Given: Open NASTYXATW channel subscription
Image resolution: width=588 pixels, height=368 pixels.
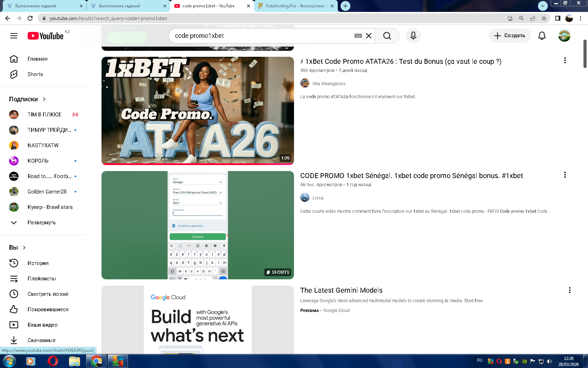Looking at the screenshot, I should point(43,145).
